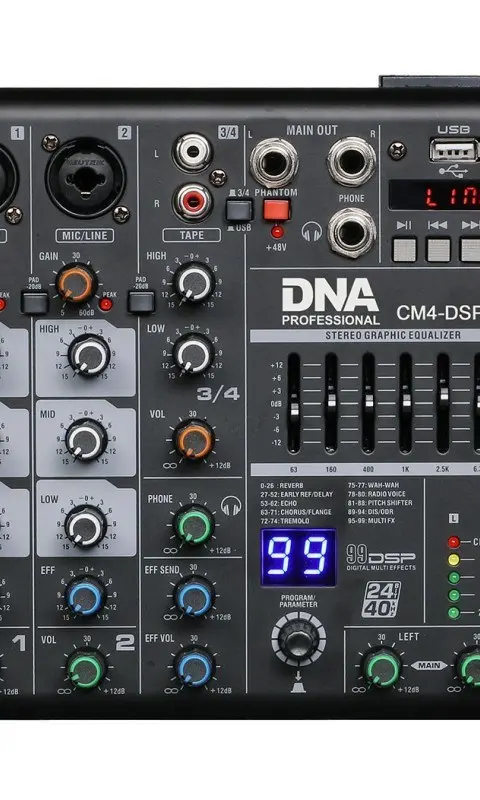Adjust the blue channel 2 EFF knob
The width and height of the screenshot is (480, 800).
coord(85,596)
